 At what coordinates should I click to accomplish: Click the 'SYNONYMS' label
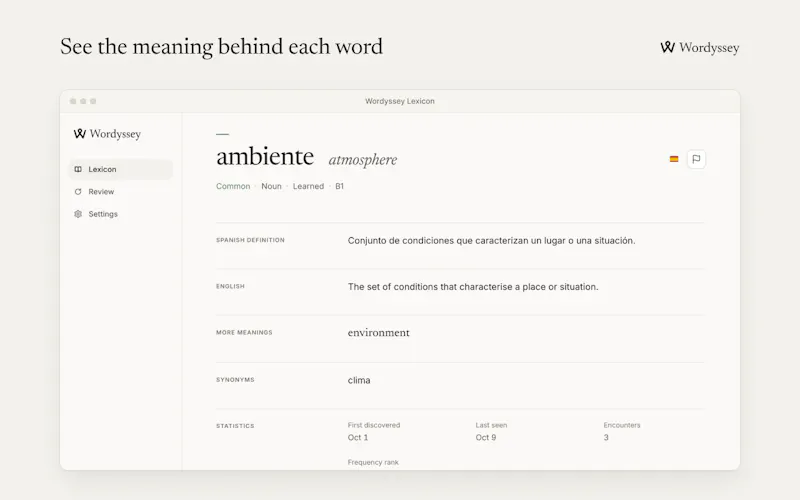(235, 380)
